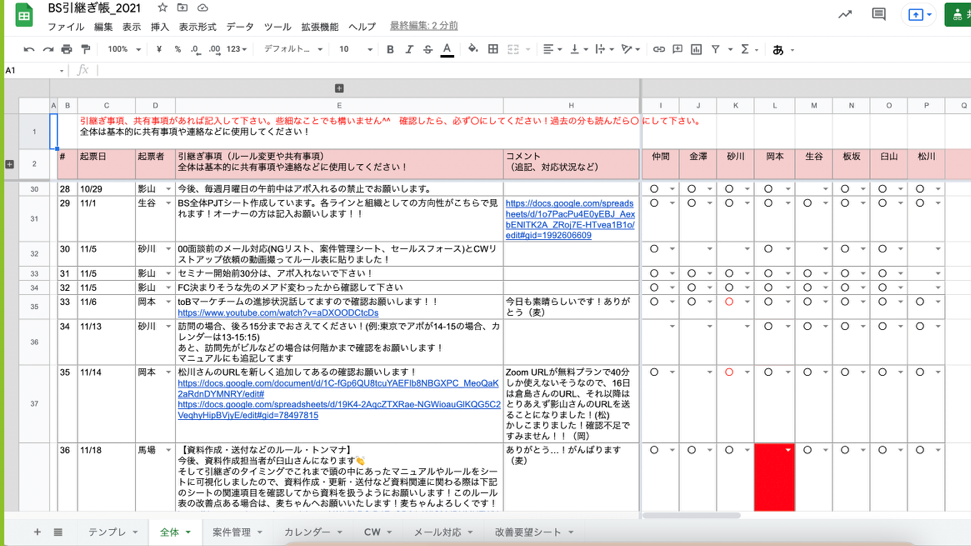The height and width of the screenshot is (546, 971).
Task: Open the borders tool
Action: (493, 49)
